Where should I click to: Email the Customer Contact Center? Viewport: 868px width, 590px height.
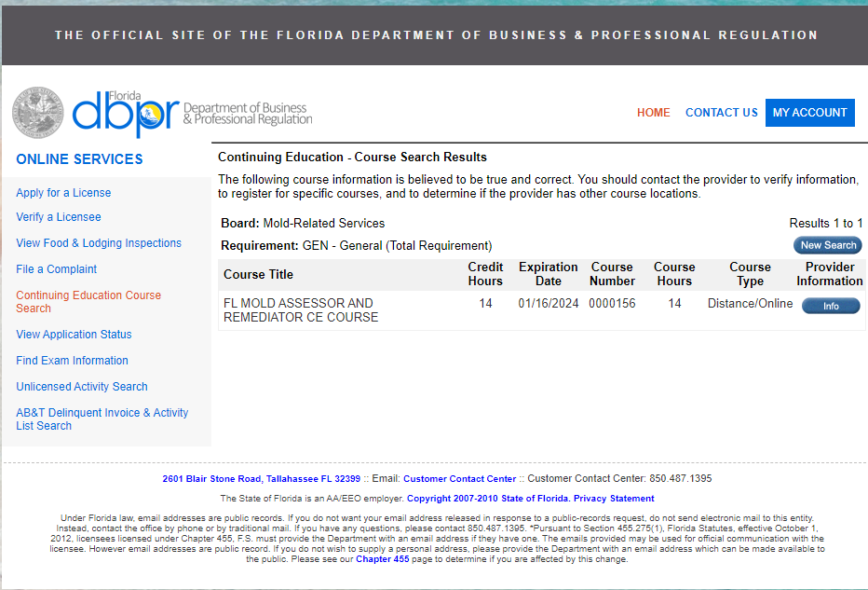459,478
